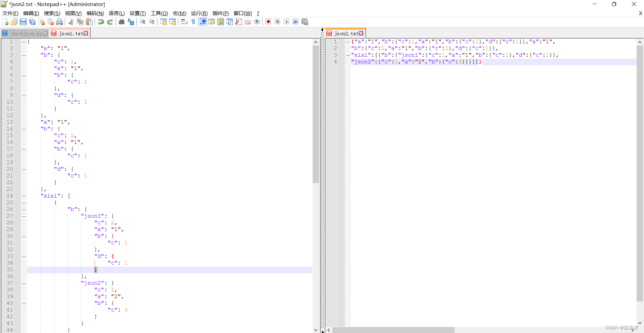644x333 pixels.
Task: Undo last edit with green arrow
Action: pyautogui.click(x=101, y=22)
